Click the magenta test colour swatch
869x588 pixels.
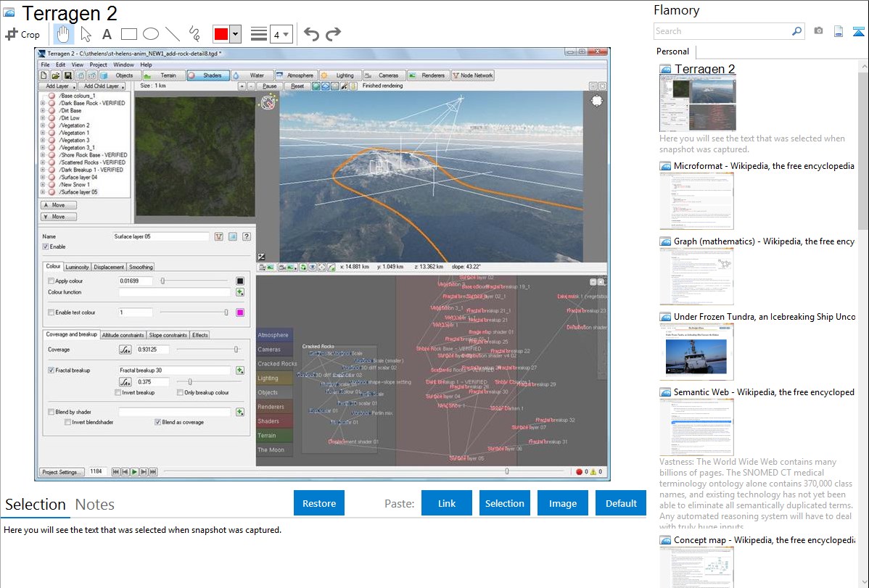(x=240, y=312)
